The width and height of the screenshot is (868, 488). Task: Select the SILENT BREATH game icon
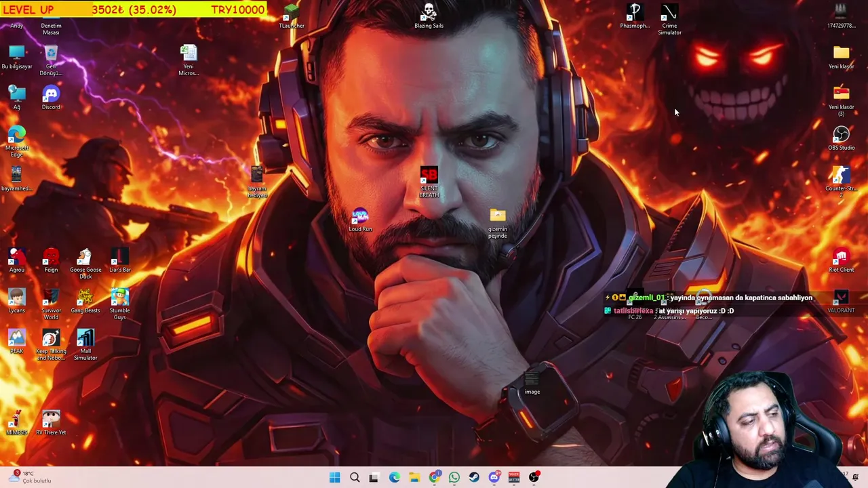point(429,183)
